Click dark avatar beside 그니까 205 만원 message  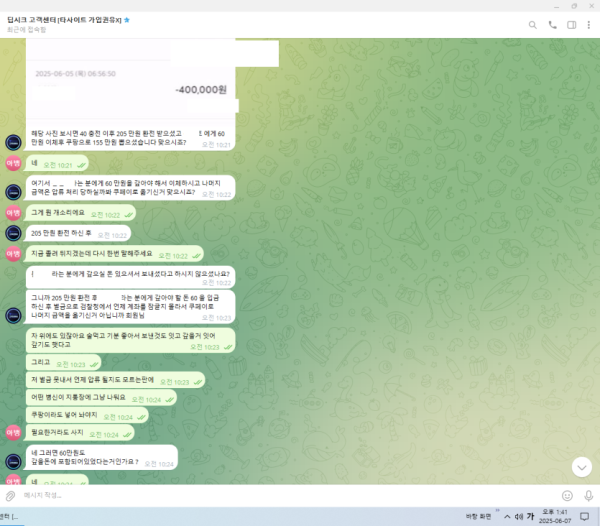click(x=13, y=316)
